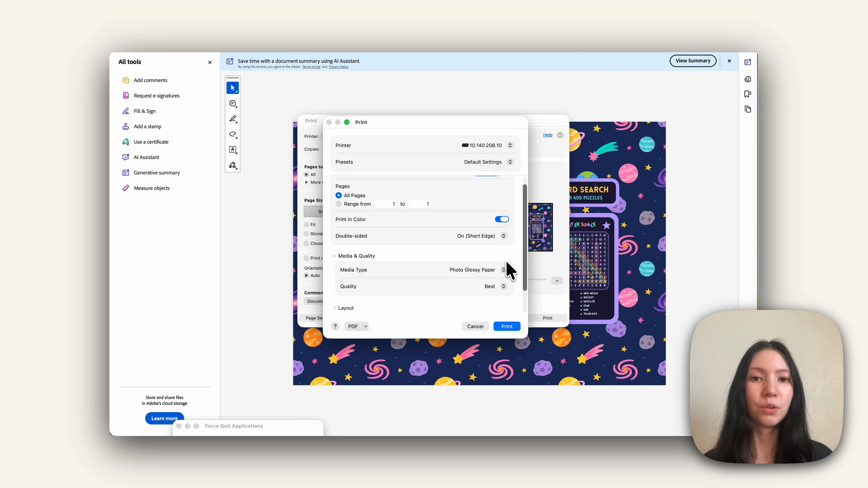Image resolution: width=868 pixels, height=488 pixels.
Task: Close the All tools panel
Action: [x=210, y=62]
